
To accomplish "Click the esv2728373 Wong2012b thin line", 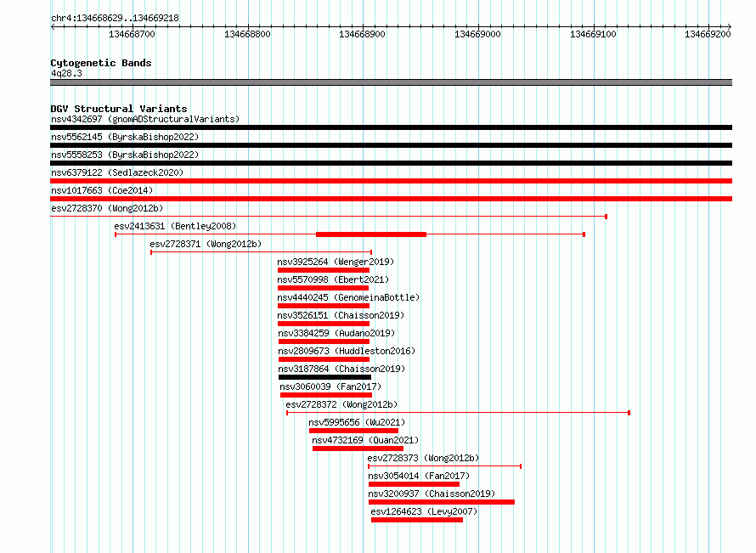I will coord(444,466).
